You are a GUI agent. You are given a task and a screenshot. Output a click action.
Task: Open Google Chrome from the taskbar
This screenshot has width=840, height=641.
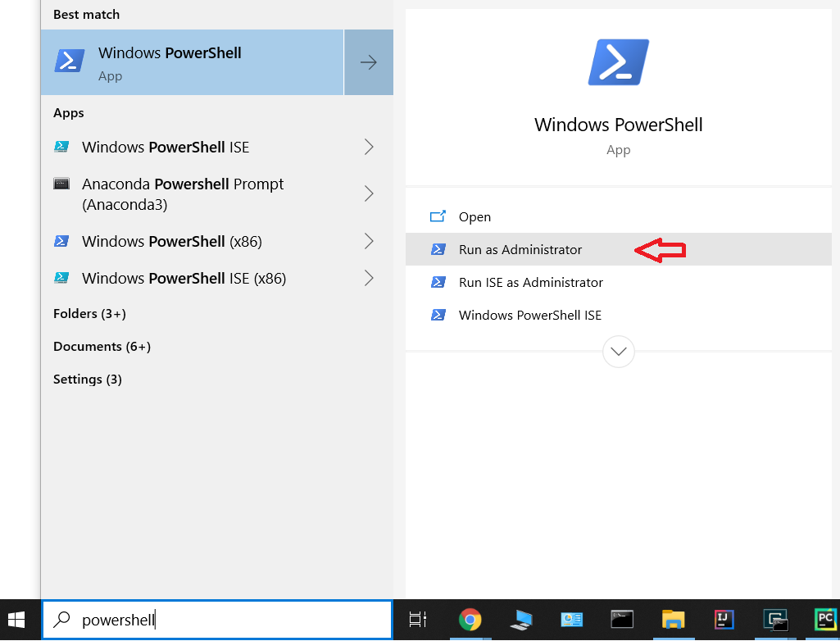click(470, 620)
